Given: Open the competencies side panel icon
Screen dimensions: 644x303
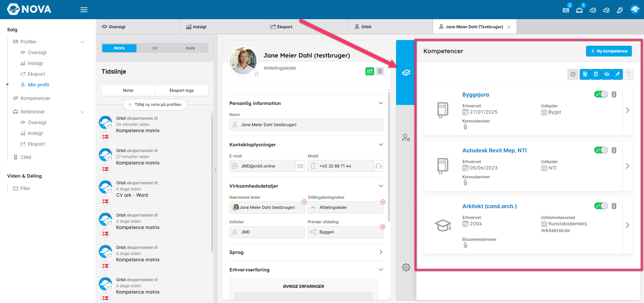Looking at the screenshot, I should point(406,73).
